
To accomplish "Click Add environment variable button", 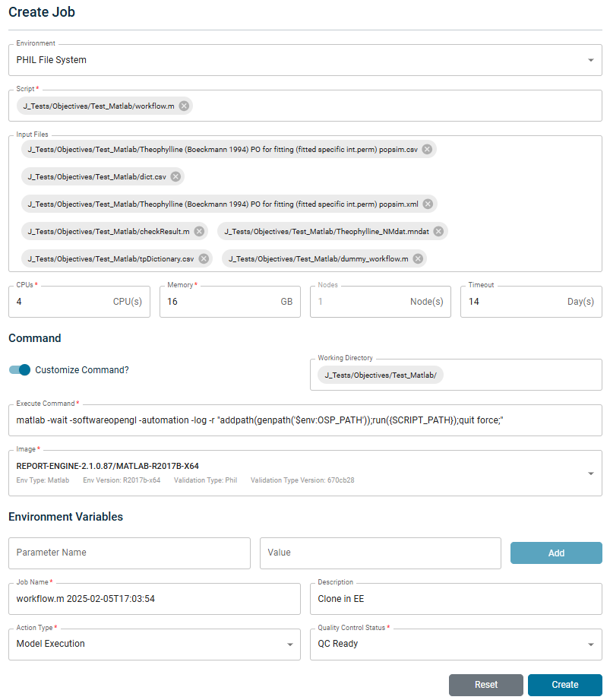I will 556,553.
